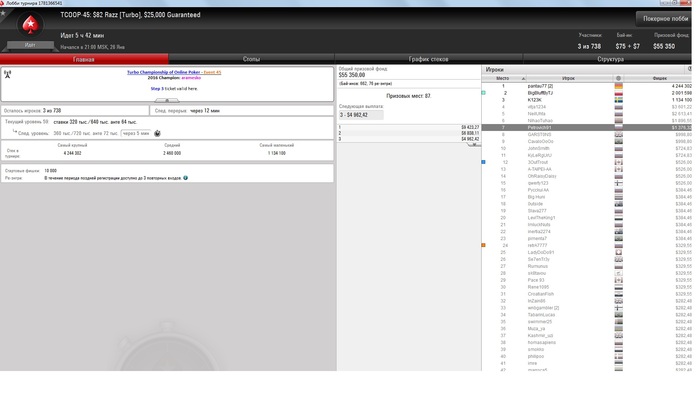This screenshot has width=700, height=394.
Task: Click the German flag of pantau77
Action: point(618,86)
